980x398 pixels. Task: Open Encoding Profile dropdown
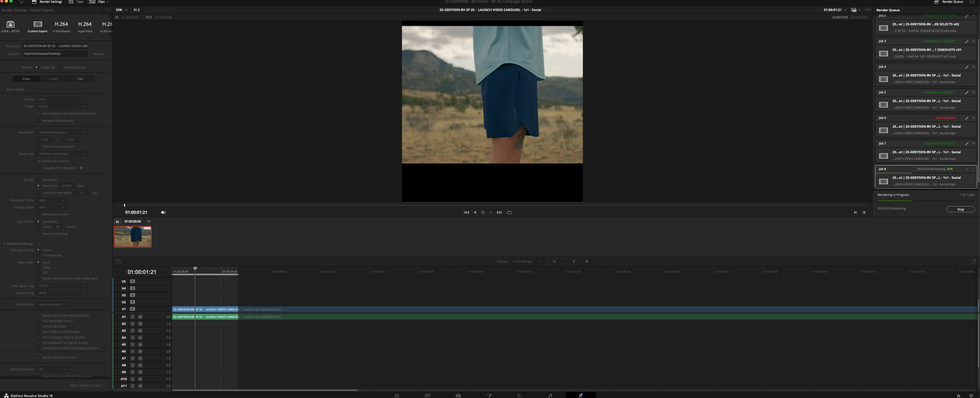pos(52,200)
